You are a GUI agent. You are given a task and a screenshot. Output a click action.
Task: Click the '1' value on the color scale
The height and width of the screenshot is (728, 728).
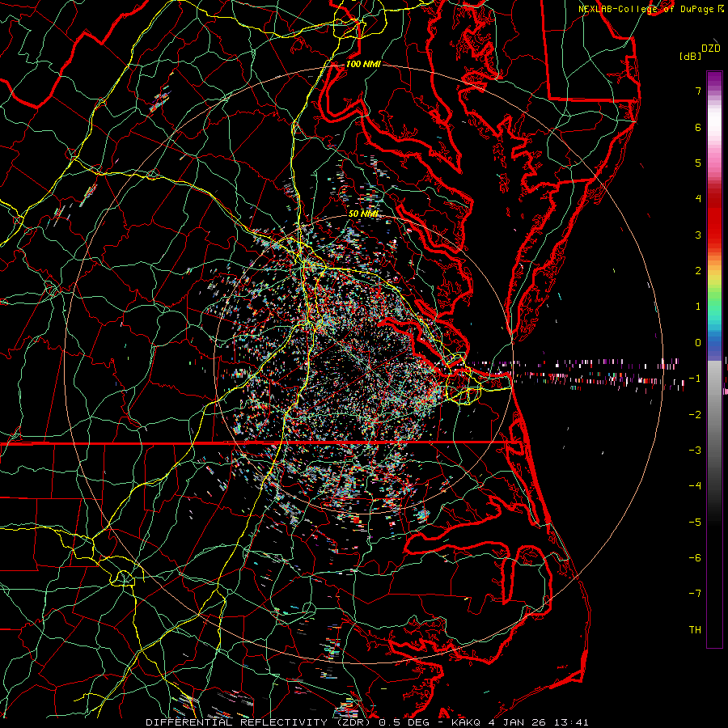coord(698,307)
